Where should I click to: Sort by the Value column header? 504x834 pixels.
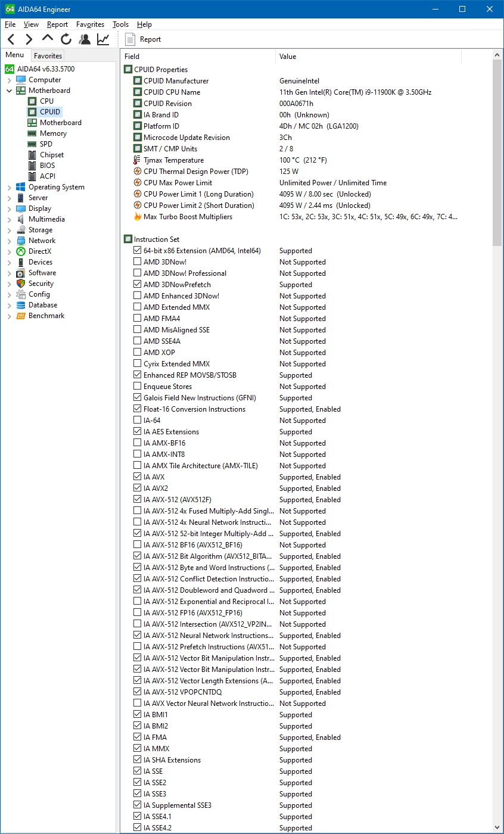click(368, 57)
